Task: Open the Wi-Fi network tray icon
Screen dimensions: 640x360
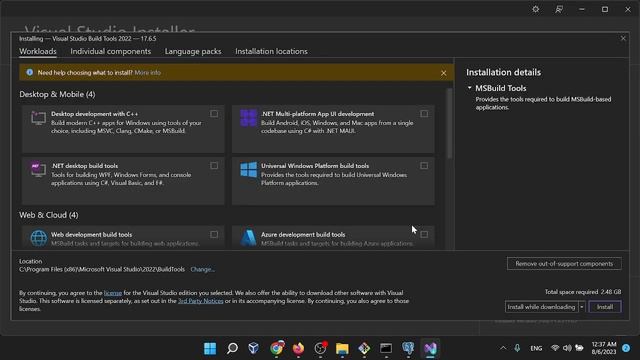Action: 555,348
